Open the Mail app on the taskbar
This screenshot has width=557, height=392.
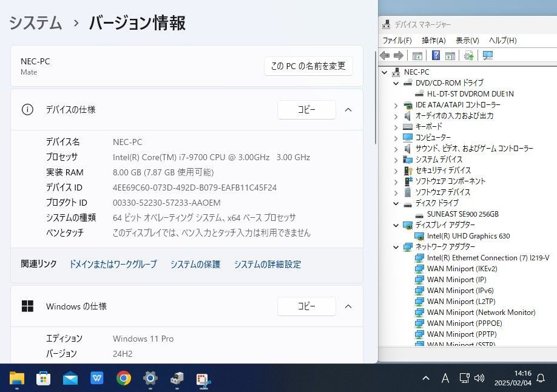tap(70, 379)
